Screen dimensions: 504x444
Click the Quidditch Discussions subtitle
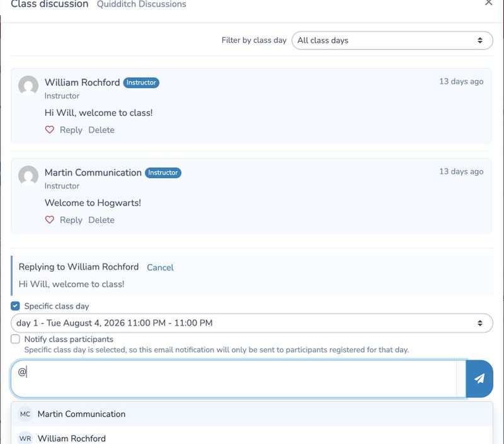141,4
